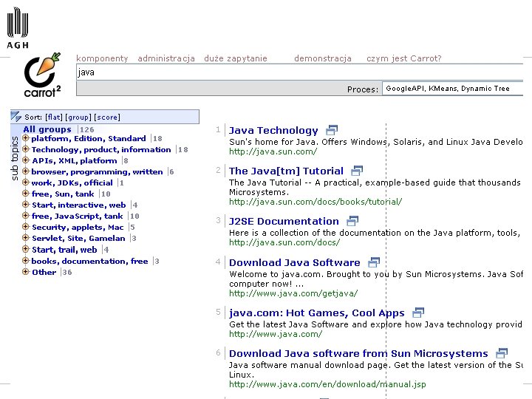Open the Download Java Software result title
The height and width of the screenshot is (399, 532).
[x=295, y=262]
